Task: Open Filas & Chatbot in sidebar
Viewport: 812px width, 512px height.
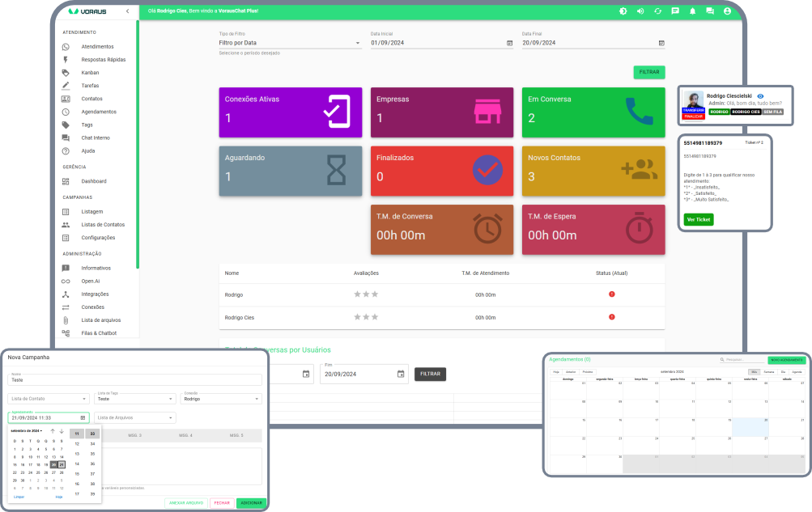Action: pyautogui.click(x=99, y=333)
